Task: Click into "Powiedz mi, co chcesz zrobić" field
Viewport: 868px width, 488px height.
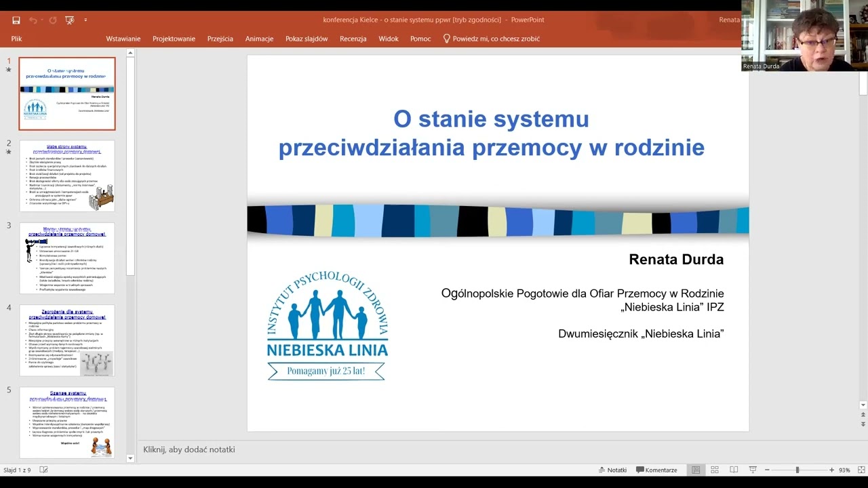Action: [x=496, y=39]
